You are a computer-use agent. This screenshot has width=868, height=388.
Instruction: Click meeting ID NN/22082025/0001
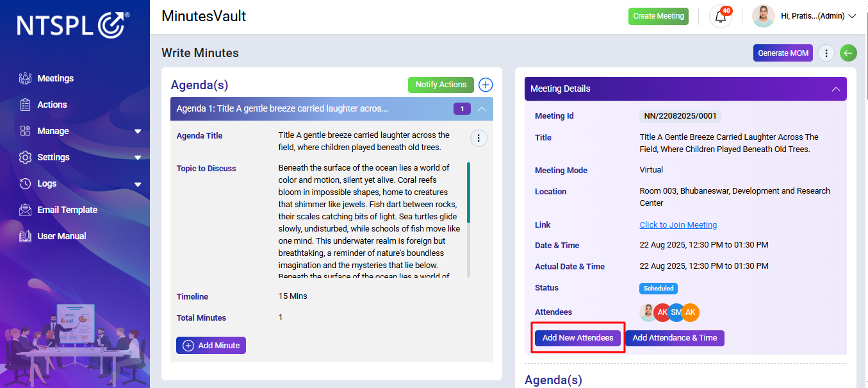[x=680, y=116]
